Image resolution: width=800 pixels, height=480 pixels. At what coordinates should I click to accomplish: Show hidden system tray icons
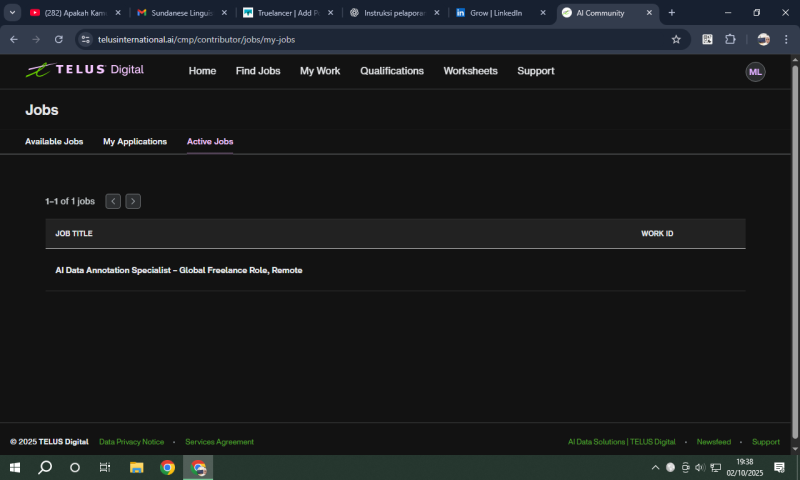coord(656,467)
